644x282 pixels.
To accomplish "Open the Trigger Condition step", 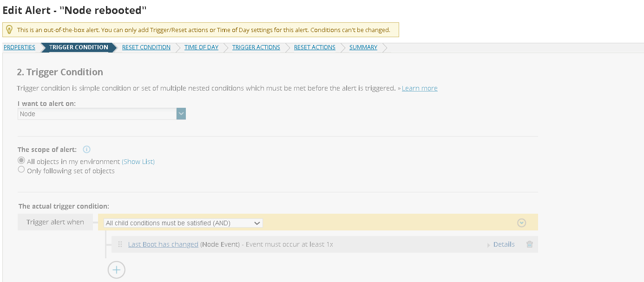I will (79, 47).
